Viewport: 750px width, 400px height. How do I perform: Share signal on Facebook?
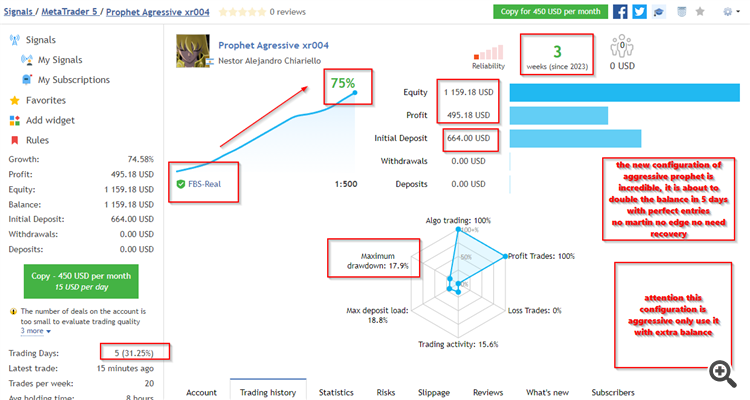620,11
